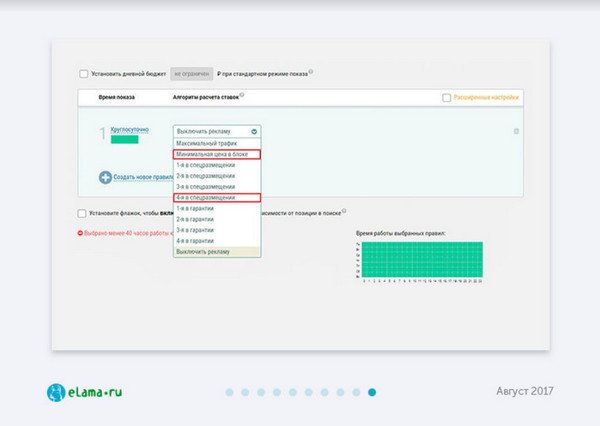600x426 pixels.
Task: Select "1-я в спецразмещении" option
Action: point(217,165)
